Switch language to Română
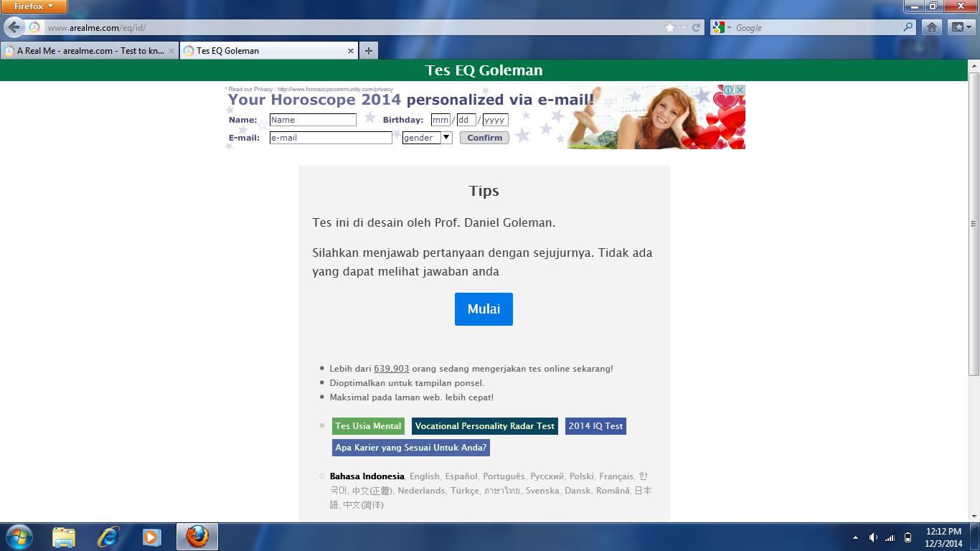This screenshot has width=980, height=551. pos(613,491)
